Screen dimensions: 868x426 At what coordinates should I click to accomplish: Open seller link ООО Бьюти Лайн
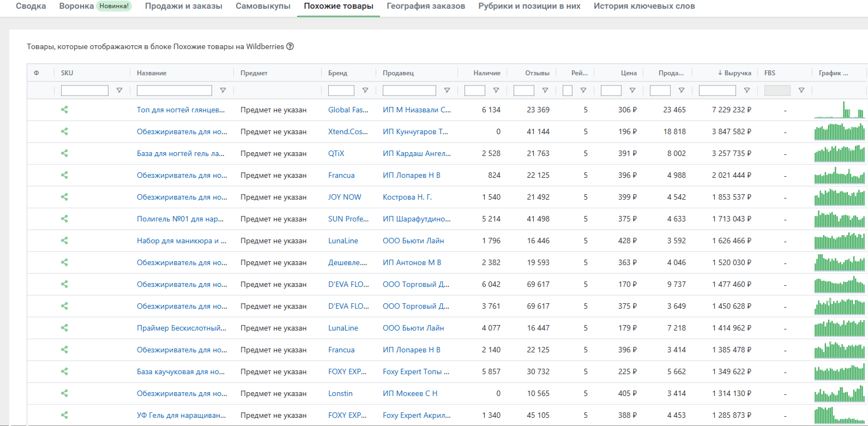click(x=413, y=241)
